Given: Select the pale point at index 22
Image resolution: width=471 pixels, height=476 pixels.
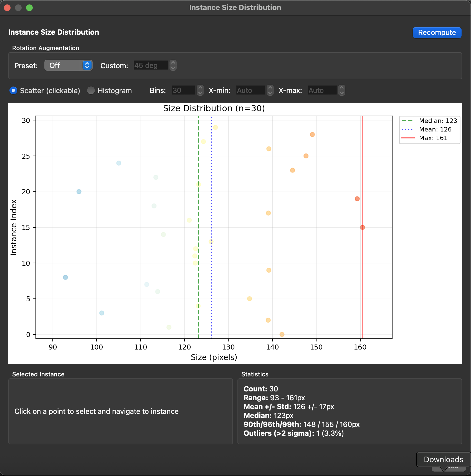Looking at the screenshot, I should (156, 177).
